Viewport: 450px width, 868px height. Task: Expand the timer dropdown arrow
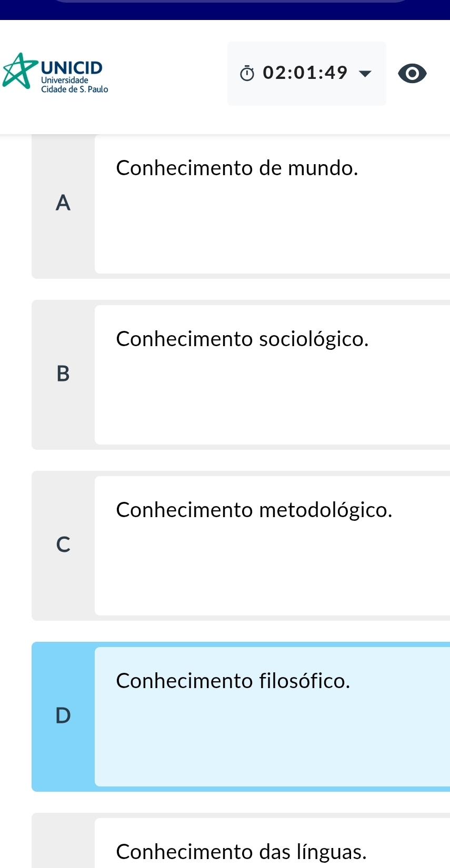(365, 73)
